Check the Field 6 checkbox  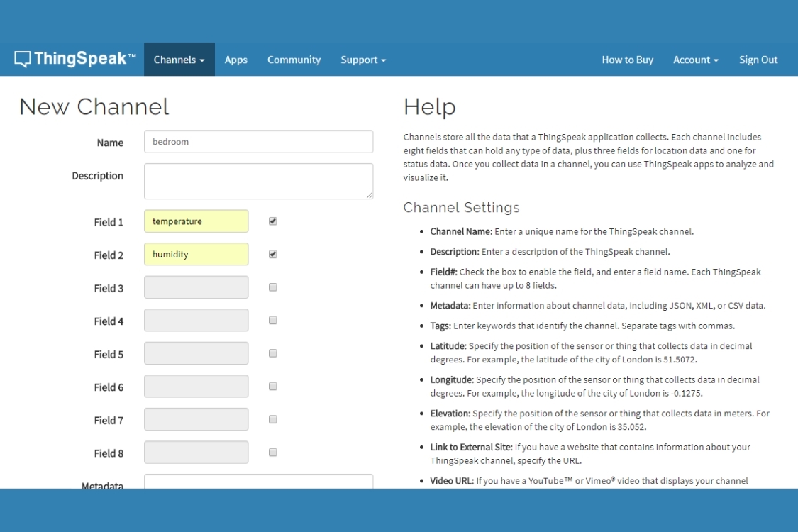click(273, 387)
